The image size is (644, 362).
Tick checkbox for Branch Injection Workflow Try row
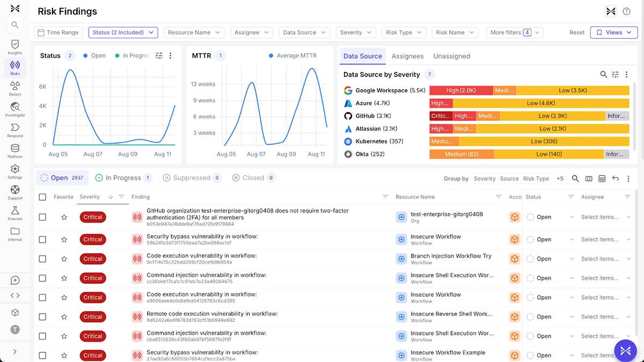tap(43, 259)
